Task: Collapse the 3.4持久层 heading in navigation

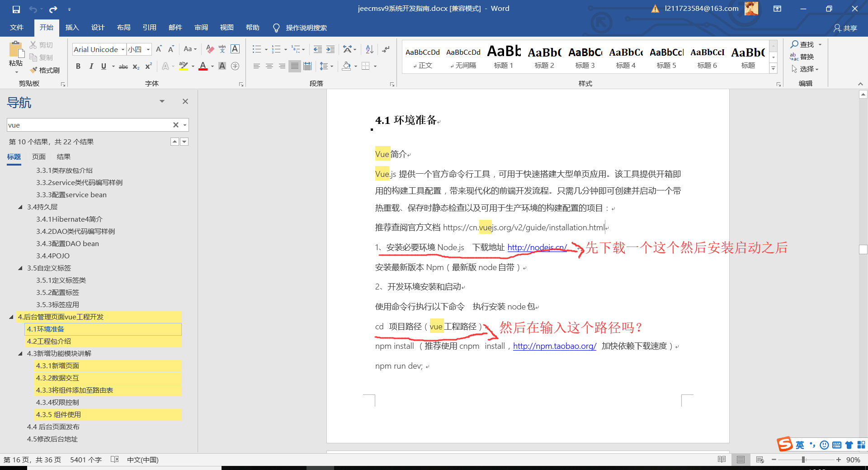Action: [20, 207]
